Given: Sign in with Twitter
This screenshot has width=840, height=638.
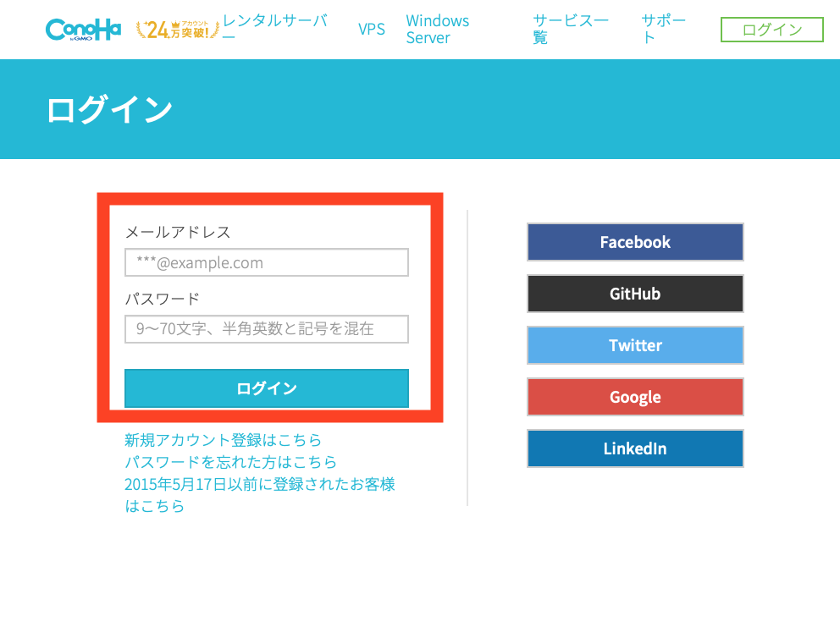Looking at the screenshot, I should point(635,345).
